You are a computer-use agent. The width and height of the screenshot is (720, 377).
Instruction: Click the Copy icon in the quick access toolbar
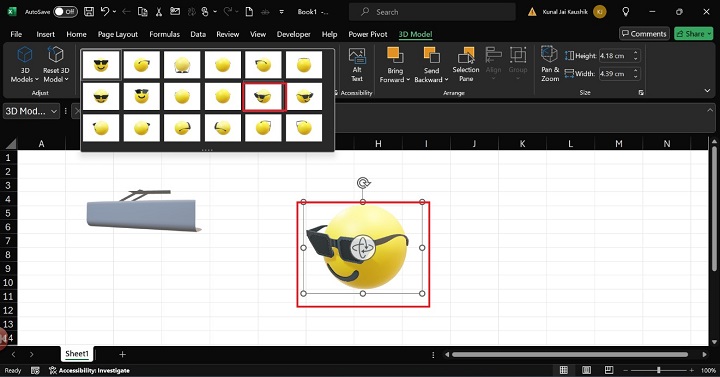click(x=143, y=12)
